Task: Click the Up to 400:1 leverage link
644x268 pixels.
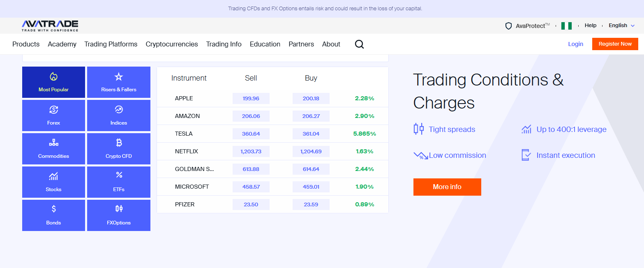Action: (x=572, y=129)
